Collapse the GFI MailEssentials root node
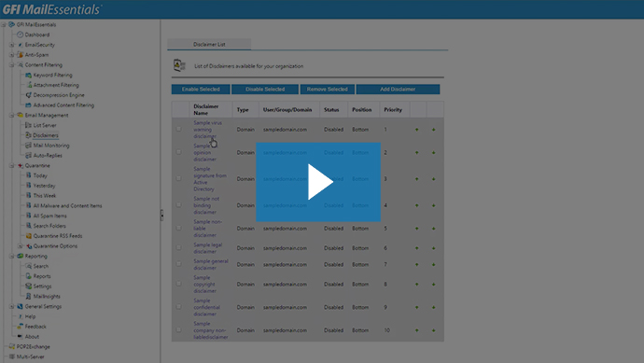 [x=4, y=24]
